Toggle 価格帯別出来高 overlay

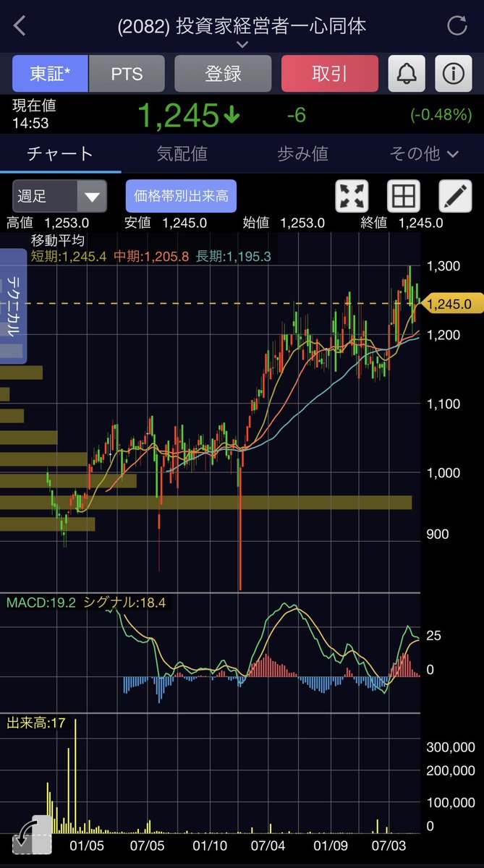pyautogui.click(x=181, y=196)
